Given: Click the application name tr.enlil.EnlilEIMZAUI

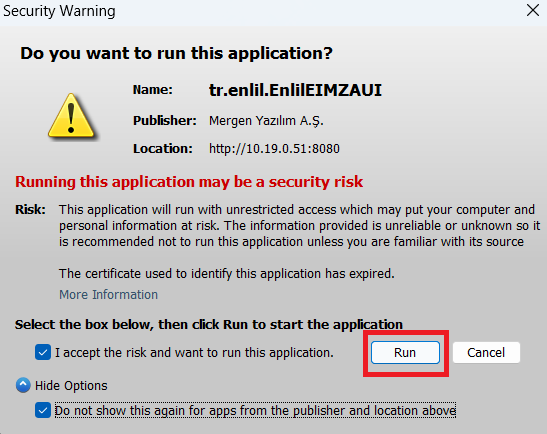Looking at the screenshot, I should (295, 90).
